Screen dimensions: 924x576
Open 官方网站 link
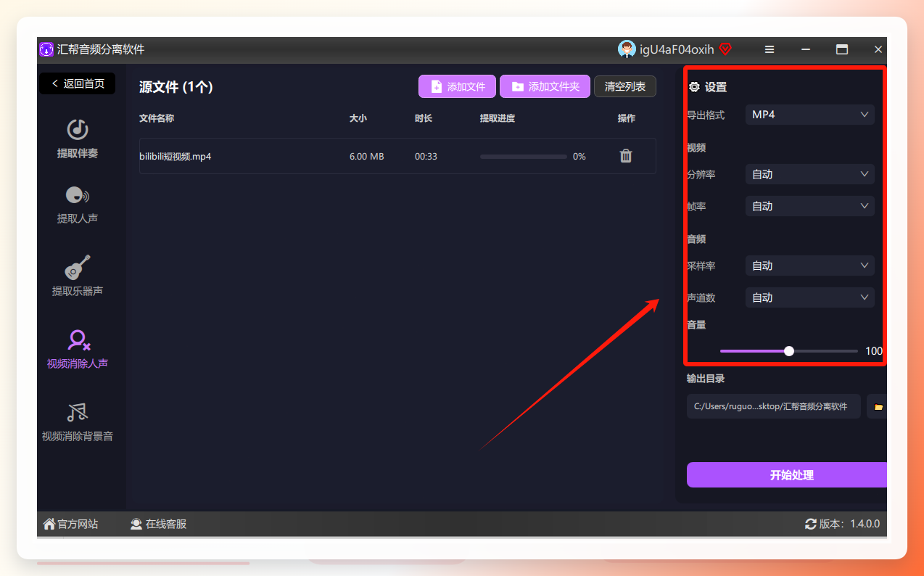click(70, 524)
